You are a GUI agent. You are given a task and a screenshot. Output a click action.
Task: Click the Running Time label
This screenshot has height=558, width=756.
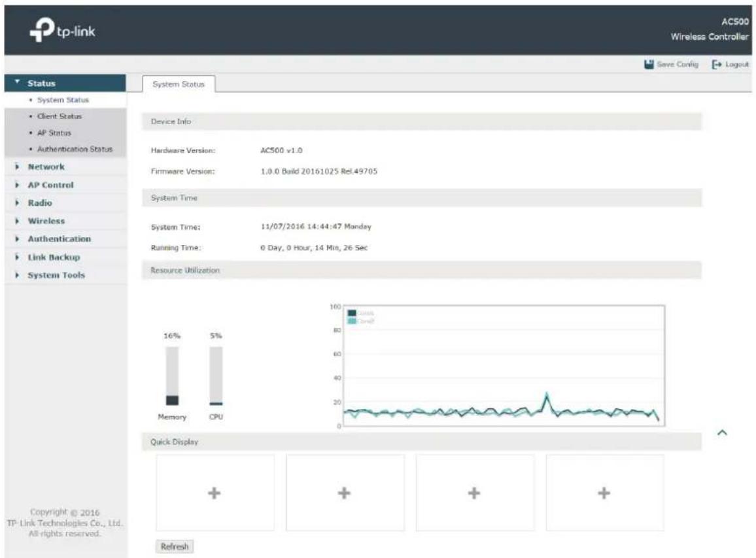[176, 248]
